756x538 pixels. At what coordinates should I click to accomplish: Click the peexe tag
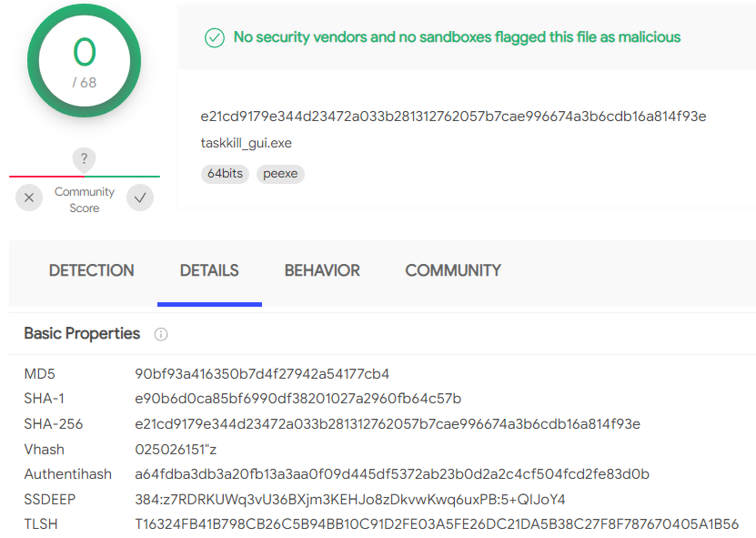280,174
